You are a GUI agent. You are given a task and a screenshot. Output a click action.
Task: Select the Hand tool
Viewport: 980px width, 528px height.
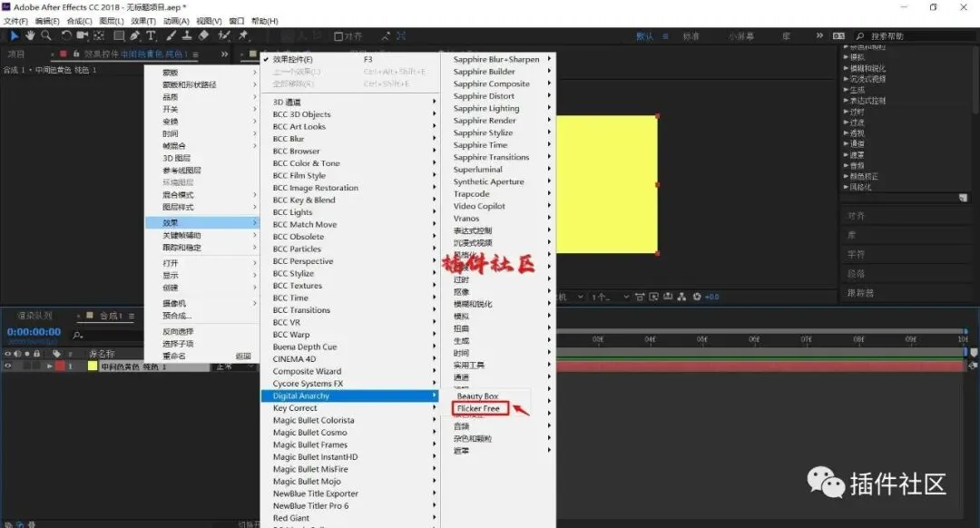click(30, 35)
